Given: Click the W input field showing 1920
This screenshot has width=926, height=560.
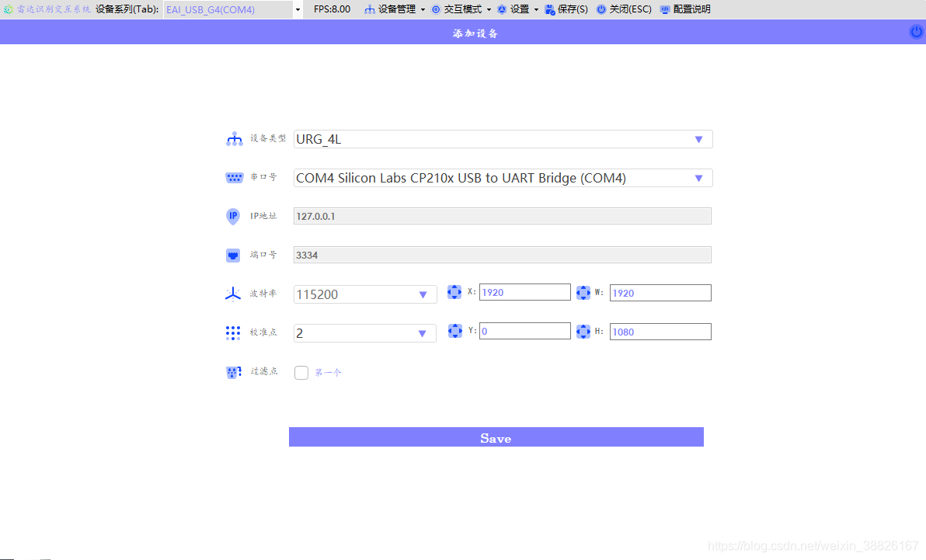Looking at the screenshot, I should pos(660,293).
